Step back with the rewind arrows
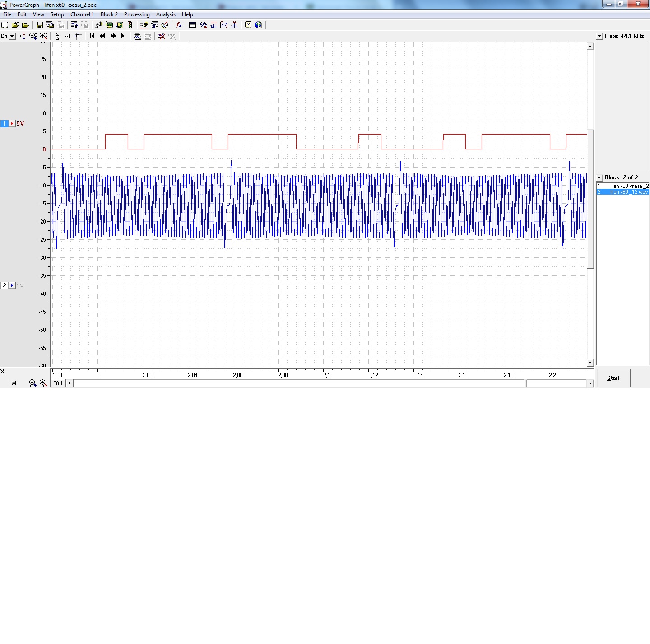650x644 pixels. [102, 36]
